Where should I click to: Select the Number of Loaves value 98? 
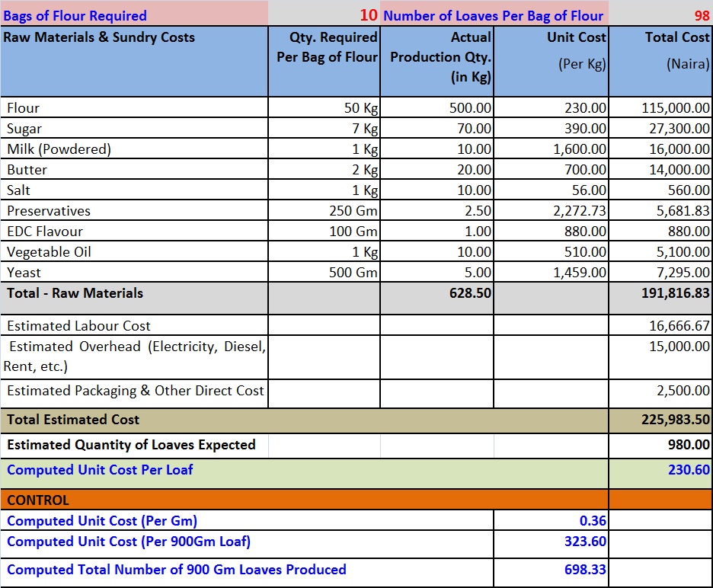coord(701,15)
